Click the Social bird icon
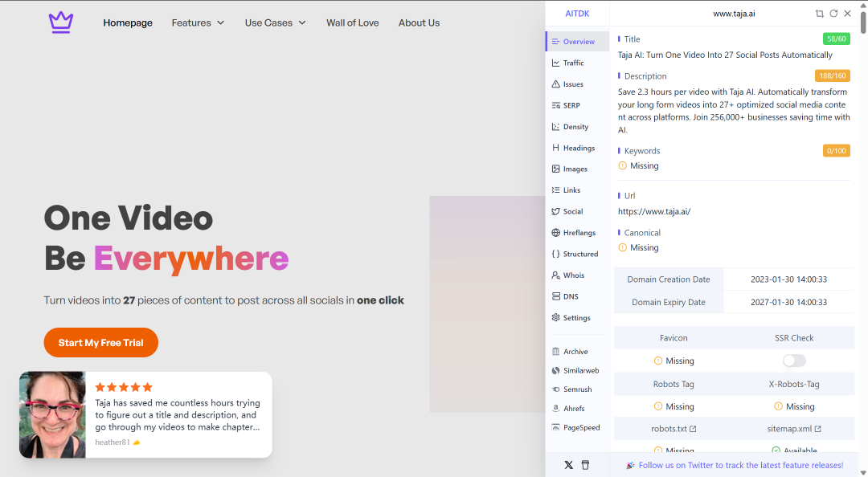The image size is (868, 477). click(x=556, y=211)
